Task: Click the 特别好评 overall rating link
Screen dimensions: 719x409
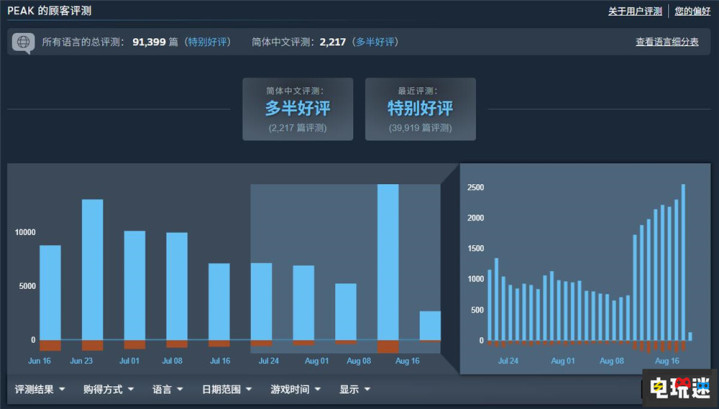Action: click(208, 42)
